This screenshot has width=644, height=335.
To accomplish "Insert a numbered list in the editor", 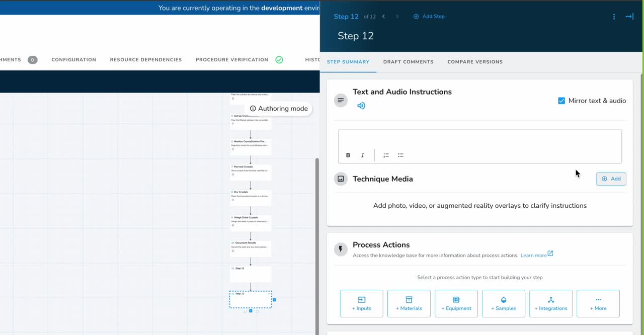I will (386, 155).
